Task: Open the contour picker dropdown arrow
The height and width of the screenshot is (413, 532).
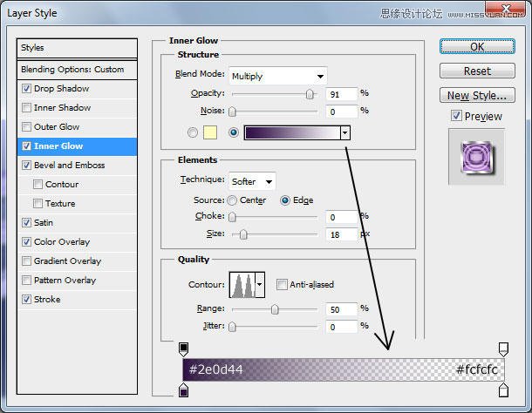Action: coord(260,285)
